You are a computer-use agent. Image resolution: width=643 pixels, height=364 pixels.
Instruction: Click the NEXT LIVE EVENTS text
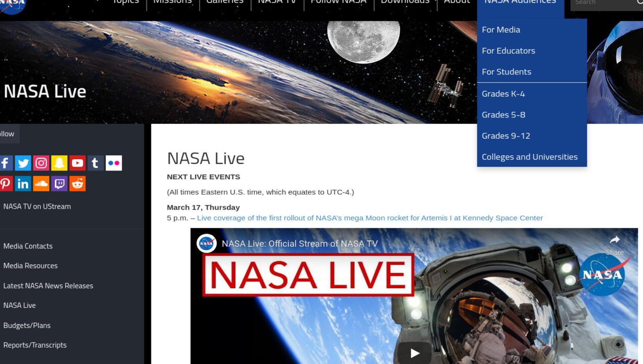pos(204,177)
